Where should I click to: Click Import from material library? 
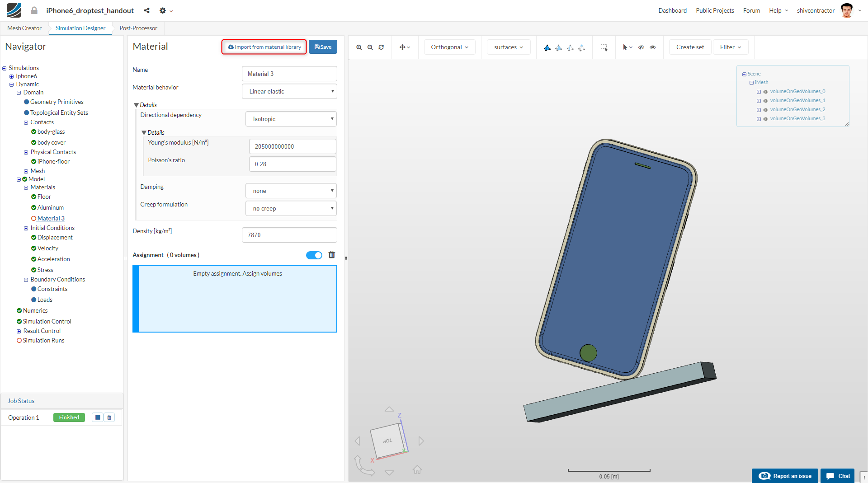click(x=264, y=47)
